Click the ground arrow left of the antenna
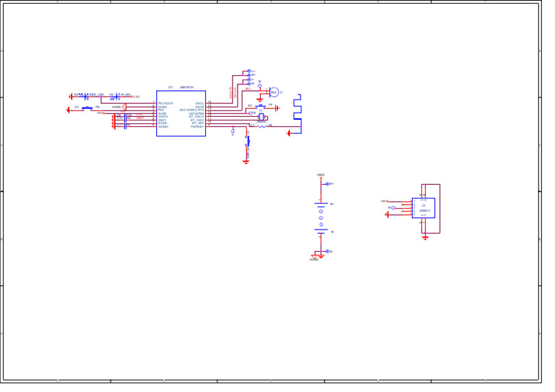Viewport: 555px width, 392px height. pyautogui.click(x=289, y=134)
